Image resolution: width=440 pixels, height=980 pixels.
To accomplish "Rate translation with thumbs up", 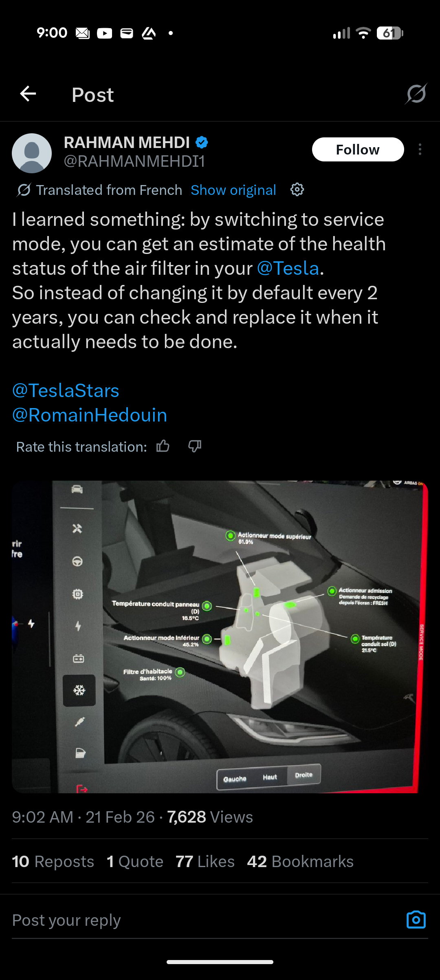I will pos(163,446).
